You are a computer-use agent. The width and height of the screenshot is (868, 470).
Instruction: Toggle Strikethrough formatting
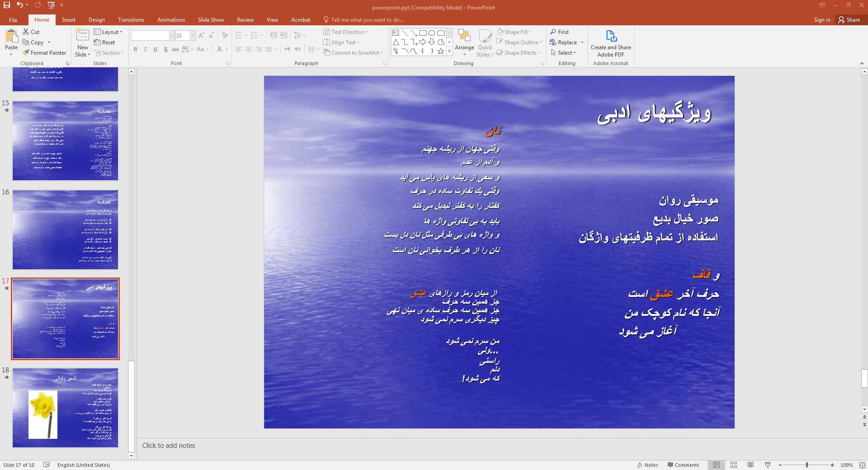tap(175, 49)
